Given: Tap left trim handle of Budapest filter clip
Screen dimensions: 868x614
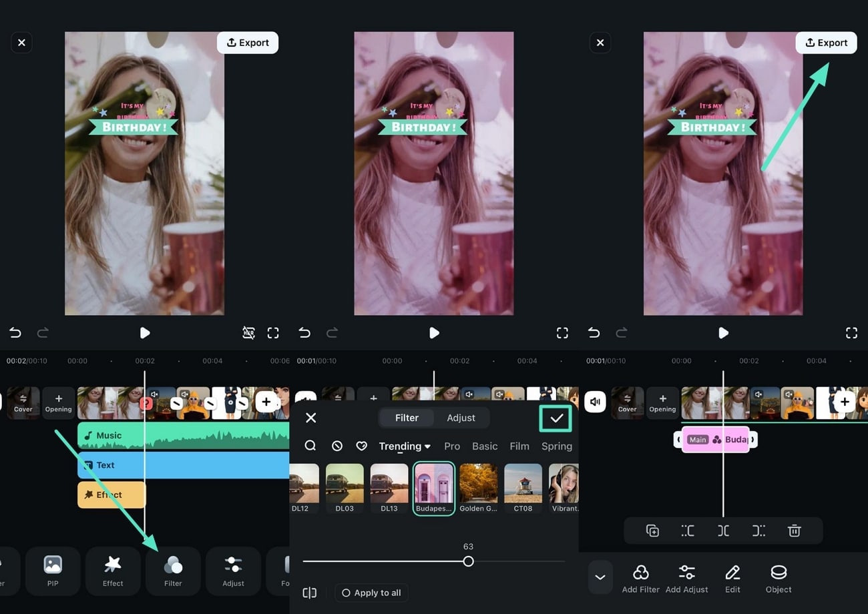Looking at the screenshot, I should (678, 440).
